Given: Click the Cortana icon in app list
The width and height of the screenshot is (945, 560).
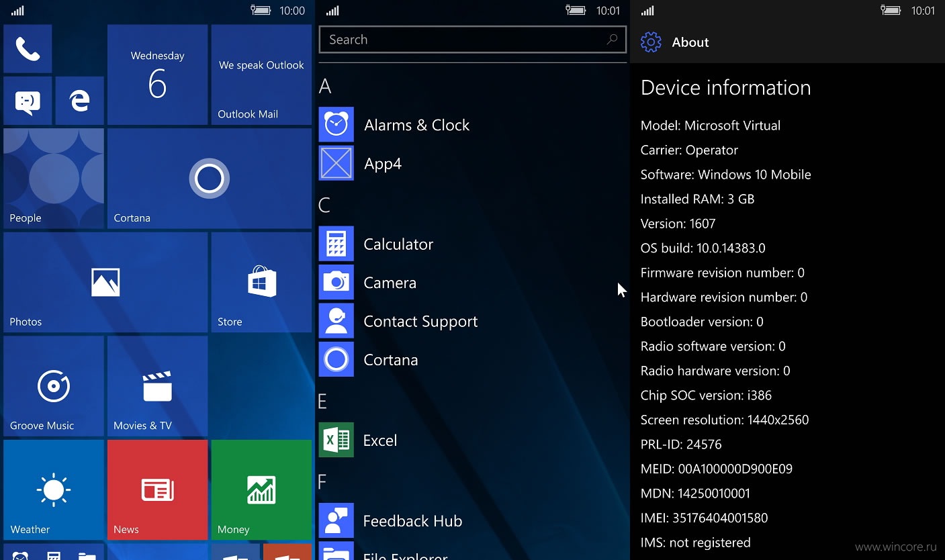Looking at the screenshot, I should 336,359.
